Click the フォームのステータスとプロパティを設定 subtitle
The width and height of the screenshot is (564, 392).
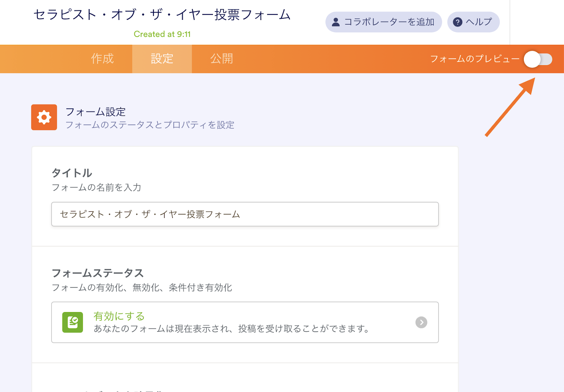(150, 125)
